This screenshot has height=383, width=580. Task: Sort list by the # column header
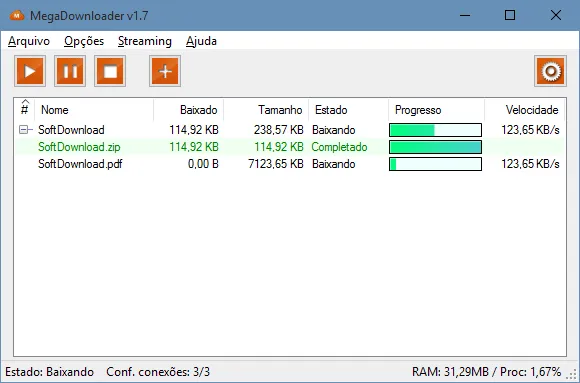click(x=24, y=109)
